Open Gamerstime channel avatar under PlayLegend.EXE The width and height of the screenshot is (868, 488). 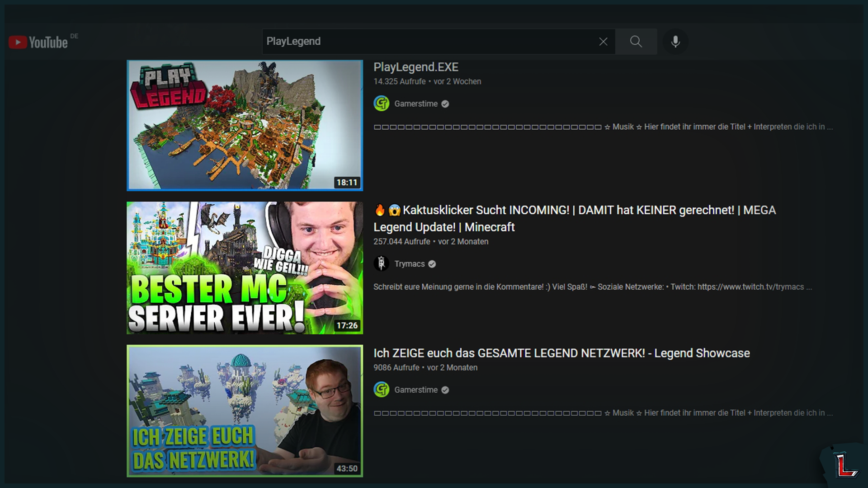(x=382, y=103)
